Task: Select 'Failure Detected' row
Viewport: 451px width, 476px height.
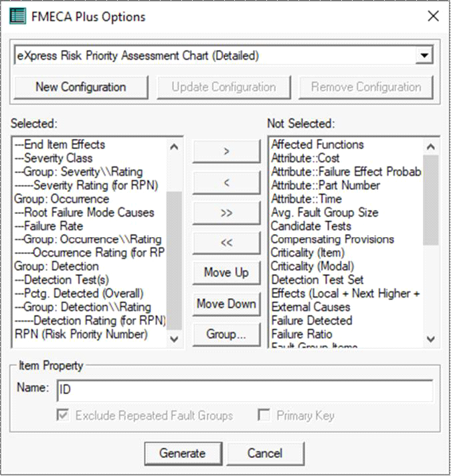Action: coord(346,321)
